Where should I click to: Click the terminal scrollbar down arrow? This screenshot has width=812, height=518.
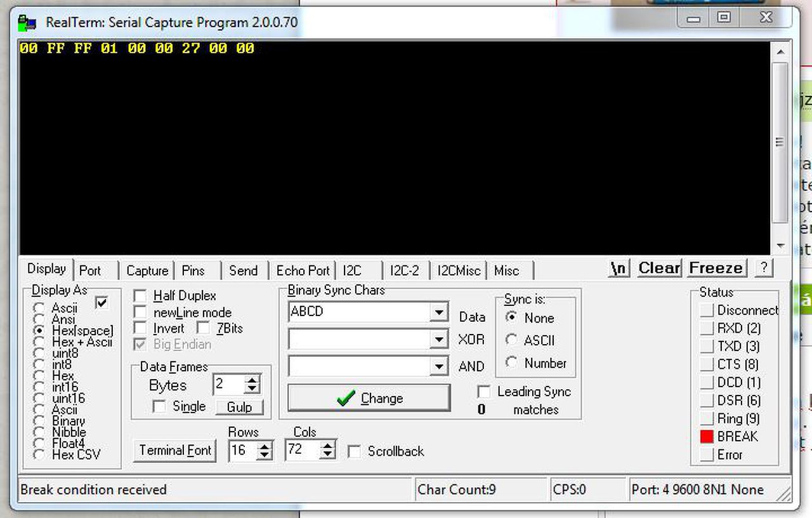pyautogui.click(x=780, y=246)
